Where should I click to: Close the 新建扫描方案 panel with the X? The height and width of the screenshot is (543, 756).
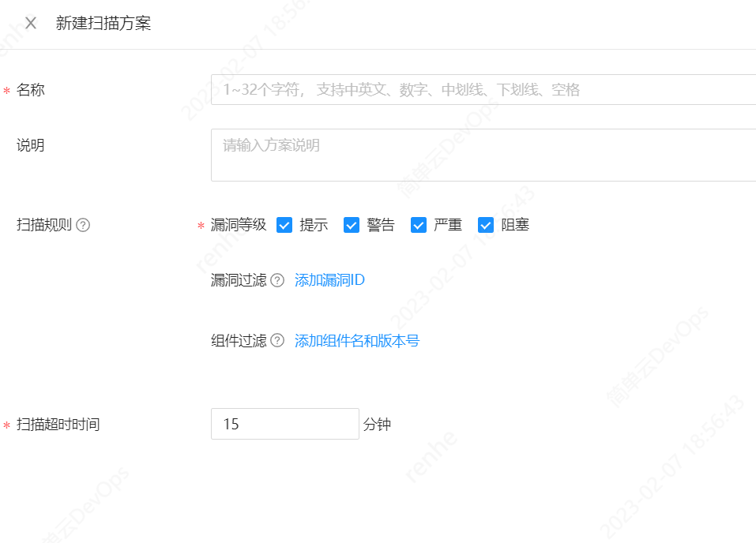(x=31, y=23)
